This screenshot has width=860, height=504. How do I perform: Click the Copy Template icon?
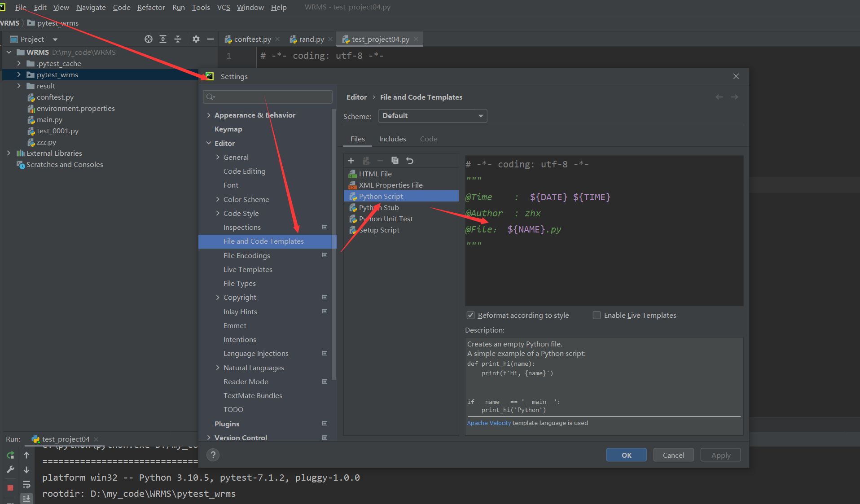click(395, 161)
